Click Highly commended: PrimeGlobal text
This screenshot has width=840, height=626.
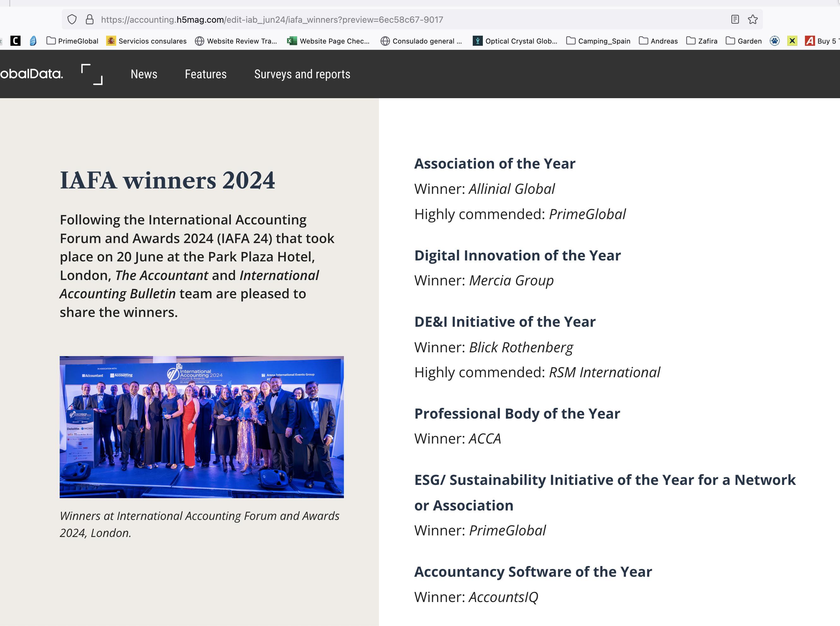(x=520, y=214)
